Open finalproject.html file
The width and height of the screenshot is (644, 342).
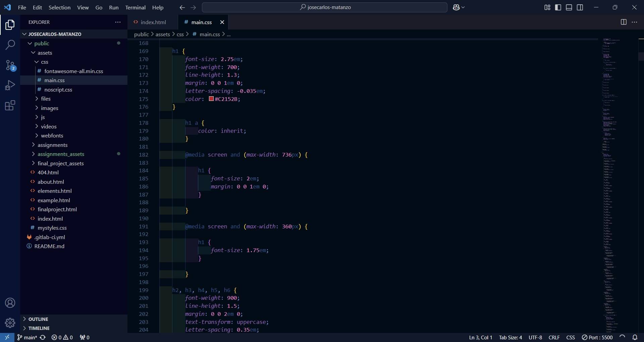point(74,209)
